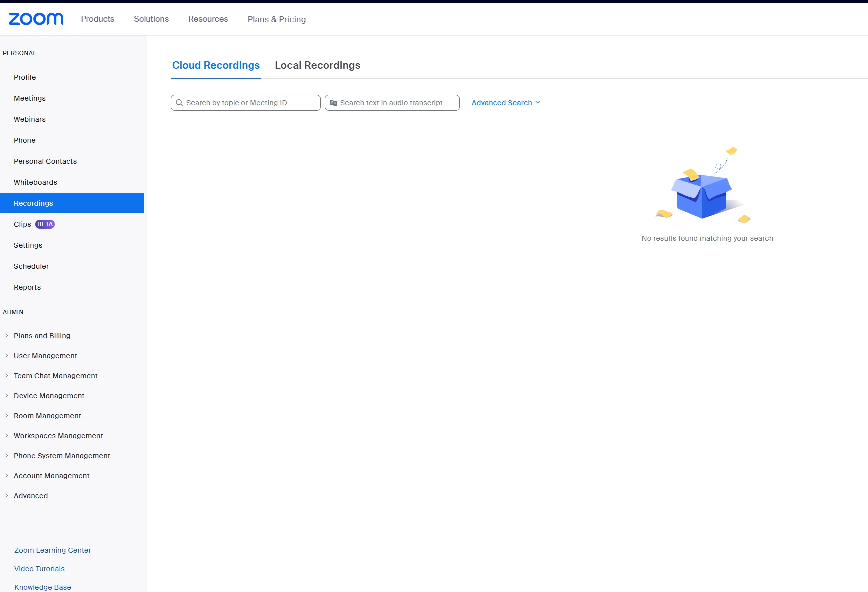Expand the Advanced admin section
The image size is (868, 592).
pos(31,496)
